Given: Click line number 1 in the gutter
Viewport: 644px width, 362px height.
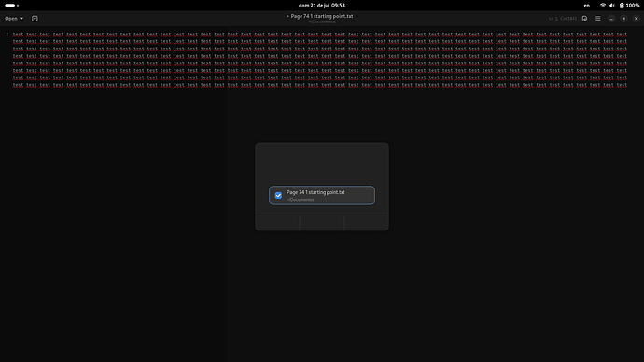Looking at the screenshot, I should [7, 35].
